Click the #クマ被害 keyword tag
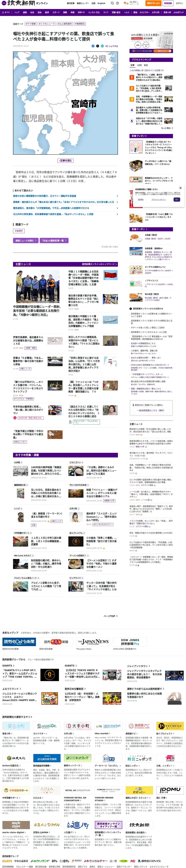Viewport: 186px width, 868px height. coord(31,24)
